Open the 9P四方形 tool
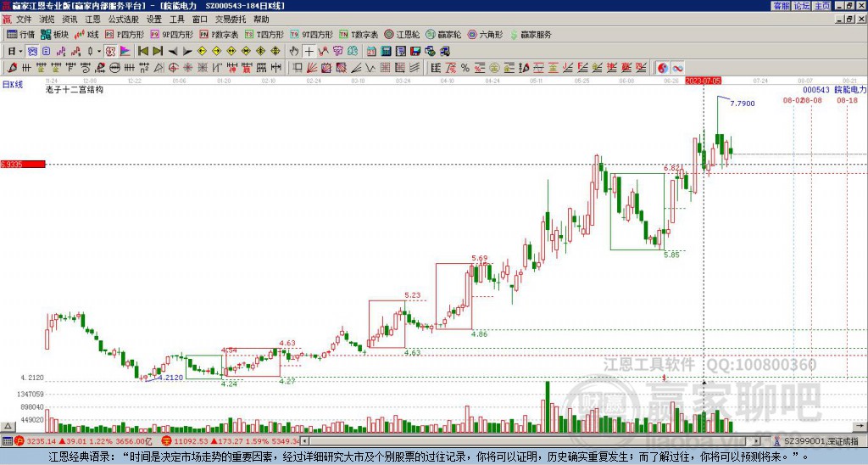Viewport: 868px width, 465px height. click(172, 34)
